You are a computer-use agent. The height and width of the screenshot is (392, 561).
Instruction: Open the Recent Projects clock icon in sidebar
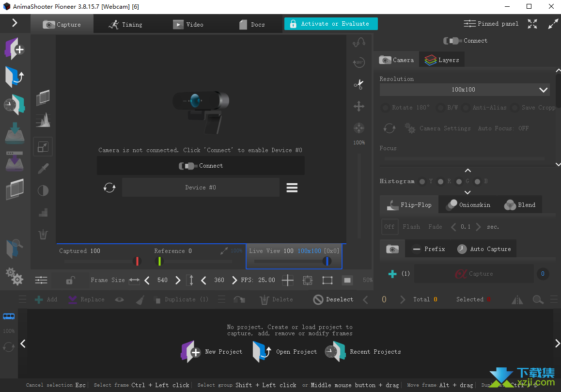(15, 105)
